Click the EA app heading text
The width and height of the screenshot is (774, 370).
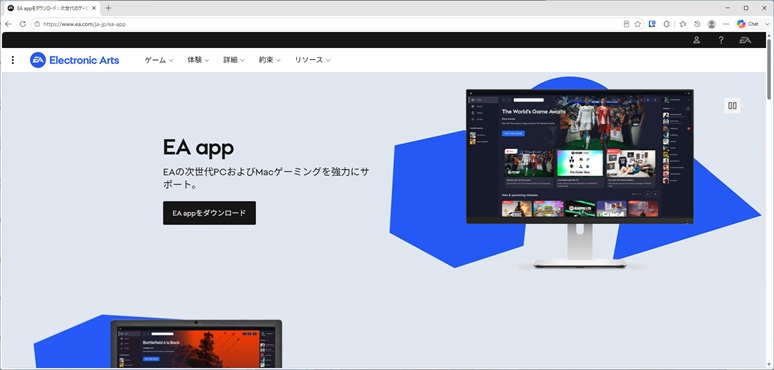point(198,147)
